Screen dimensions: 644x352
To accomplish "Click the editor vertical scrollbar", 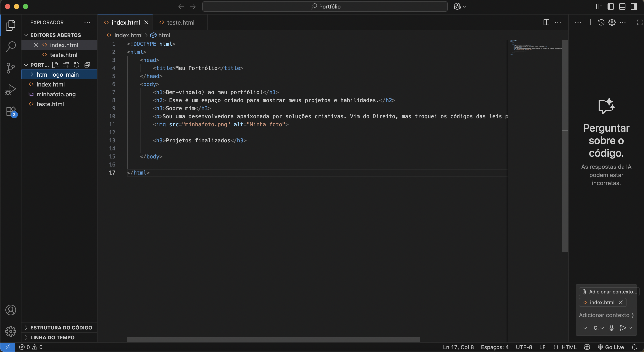I will click(565, 146).
